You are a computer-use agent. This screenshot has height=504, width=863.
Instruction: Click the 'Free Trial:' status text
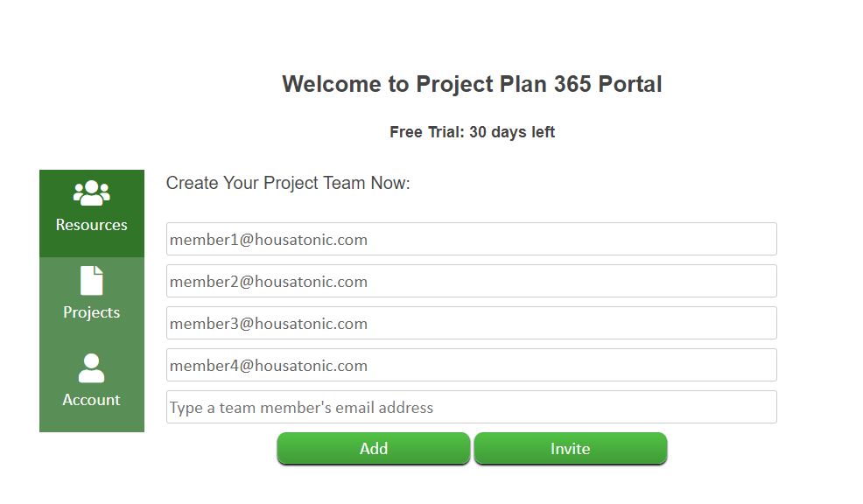[427, 132]
